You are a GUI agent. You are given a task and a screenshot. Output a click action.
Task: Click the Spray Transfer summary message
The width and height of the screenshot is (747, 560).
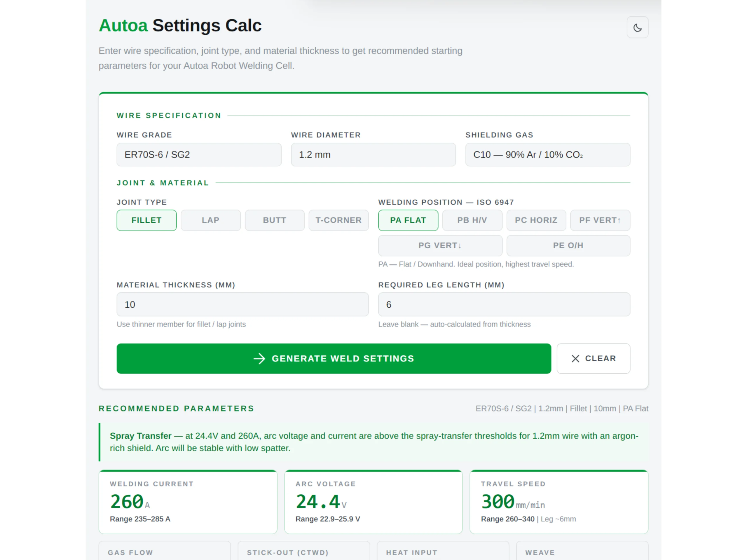374,442
